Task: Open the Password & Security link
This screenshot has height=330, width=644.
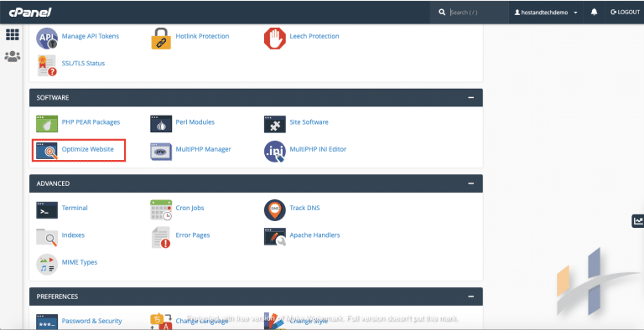Action: [91, 321]
